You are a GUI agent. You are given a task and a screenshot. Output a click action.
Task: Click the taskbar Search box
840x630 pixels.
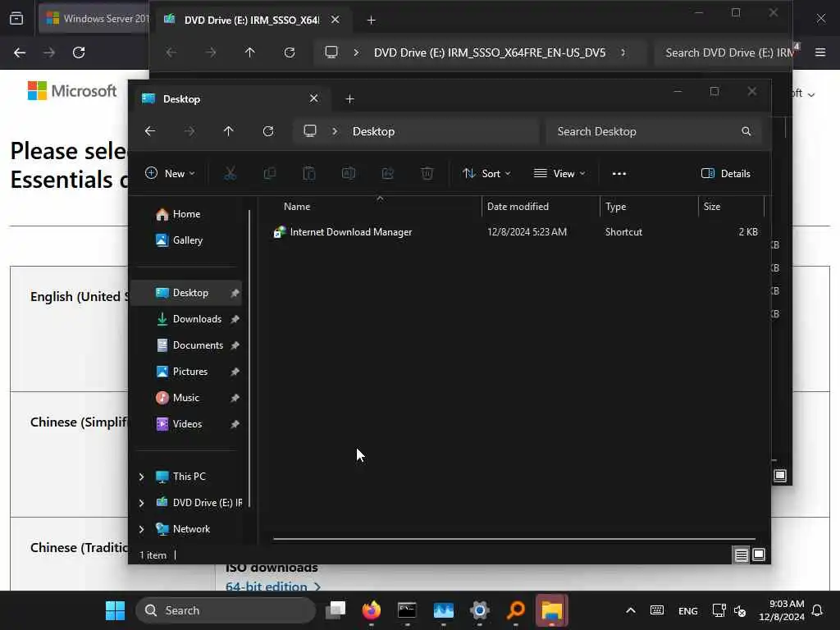click(x=226, y=610)
